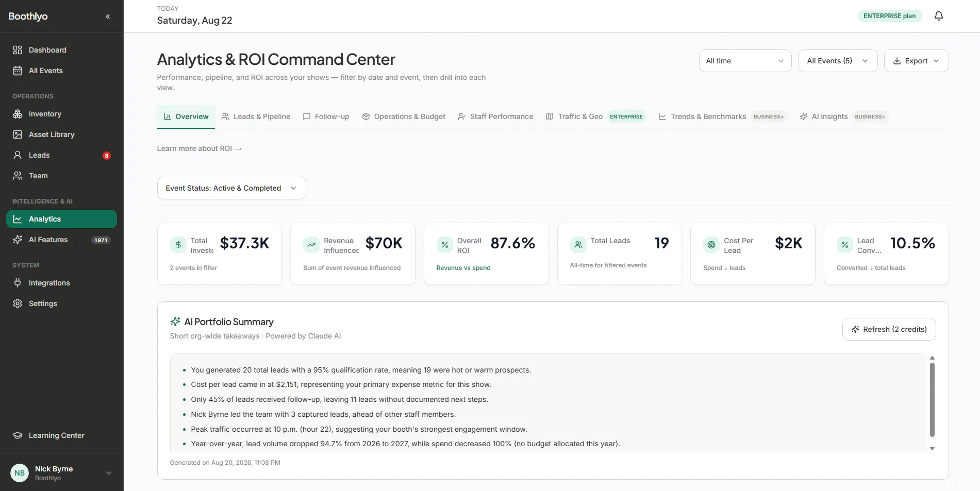Open Inventory in sidebar
The image size is (980, 491).
[x=61, y=114]
